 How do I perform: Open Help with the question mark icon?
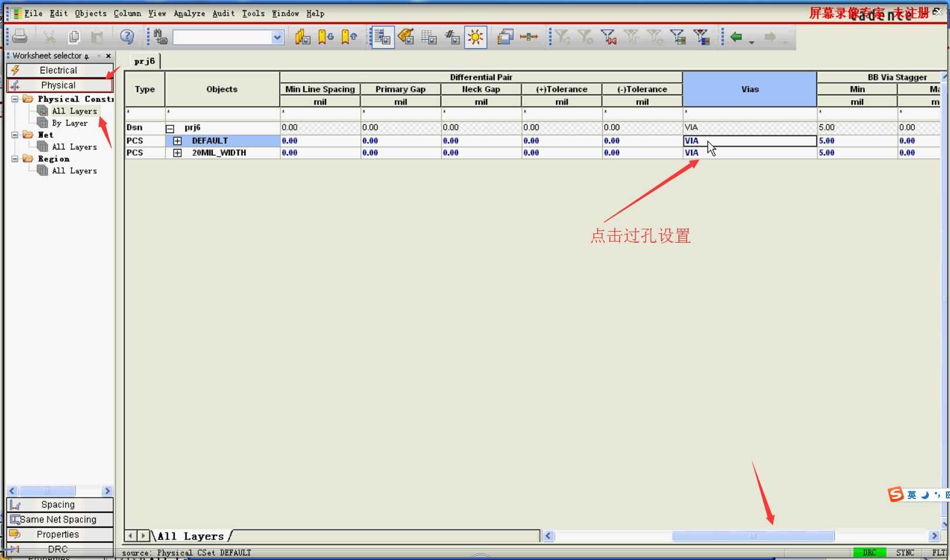pos(127,37)
